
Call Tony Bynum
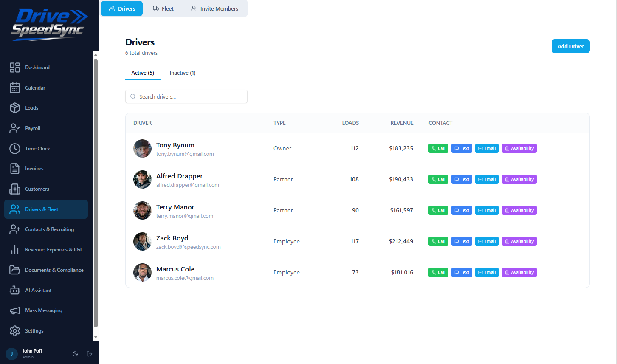tap(438, 148)
